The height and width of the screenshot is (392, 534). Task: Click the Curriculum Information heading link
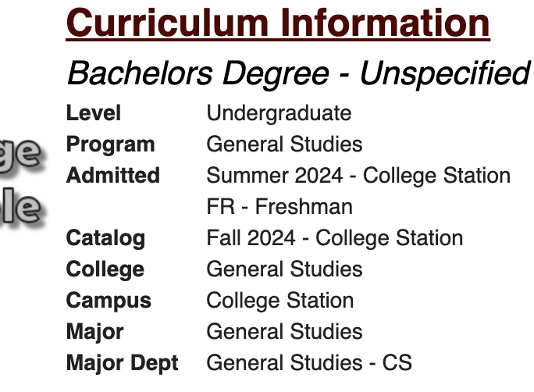pos(278,23)
